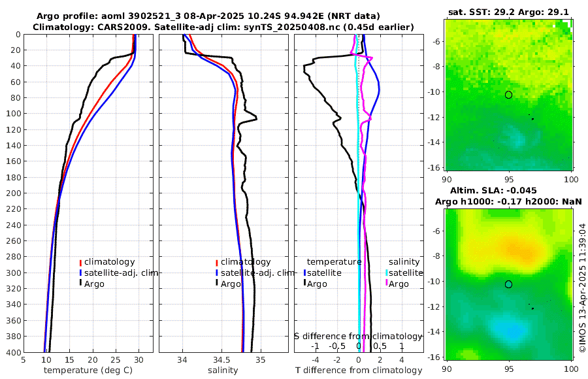
Task: Click the blue cold eddy on SLA map
Action: (x=511, y=329)
